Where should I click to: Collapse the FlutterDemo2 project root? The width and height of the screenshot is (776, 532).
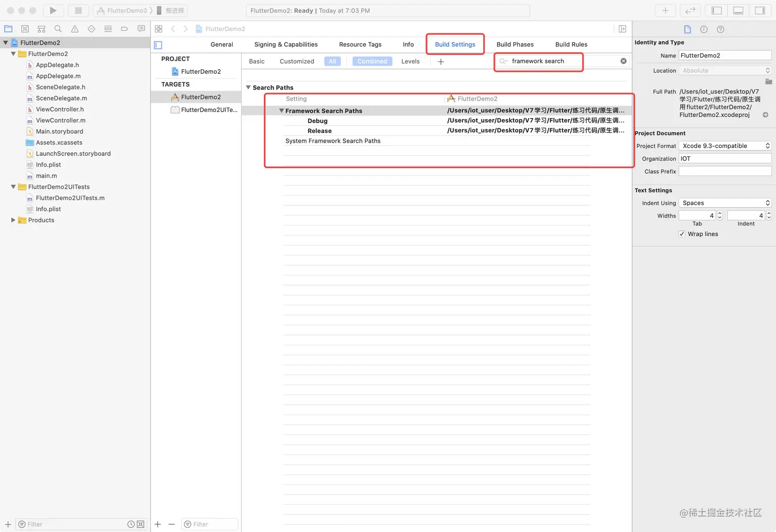click(x=6, y=43)
